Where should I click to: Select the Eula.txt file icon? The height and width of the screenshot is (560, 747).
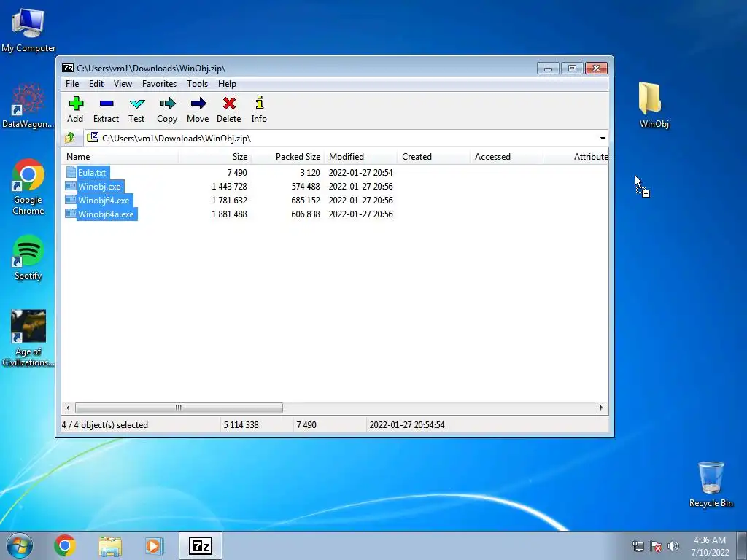71,172
